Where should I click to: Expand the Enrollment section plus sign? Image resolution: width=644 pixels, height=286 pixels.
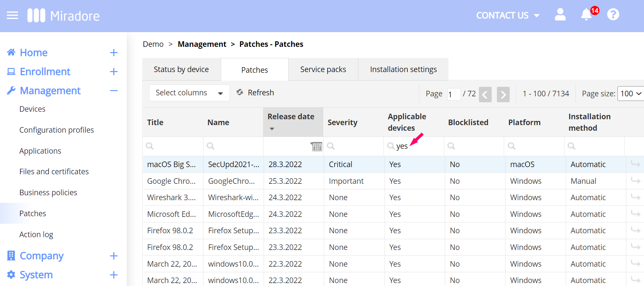coord(114,71)
